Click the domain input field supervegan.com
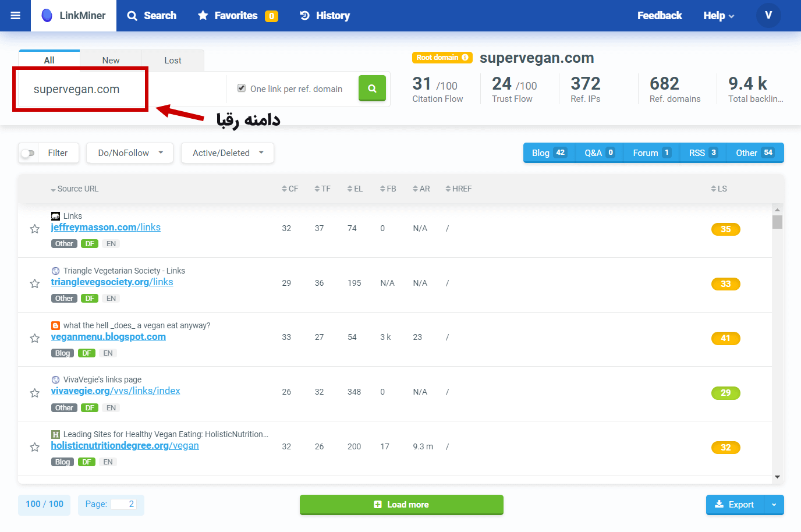Image resolution: width=801 pixels, height=532 pixels. [122, 89]
